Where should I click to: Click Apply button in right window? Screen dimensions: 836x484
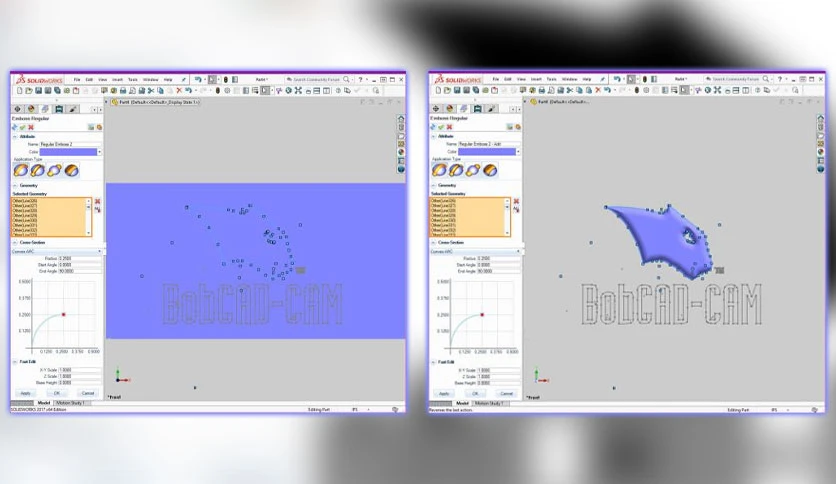tap(444, 393)
